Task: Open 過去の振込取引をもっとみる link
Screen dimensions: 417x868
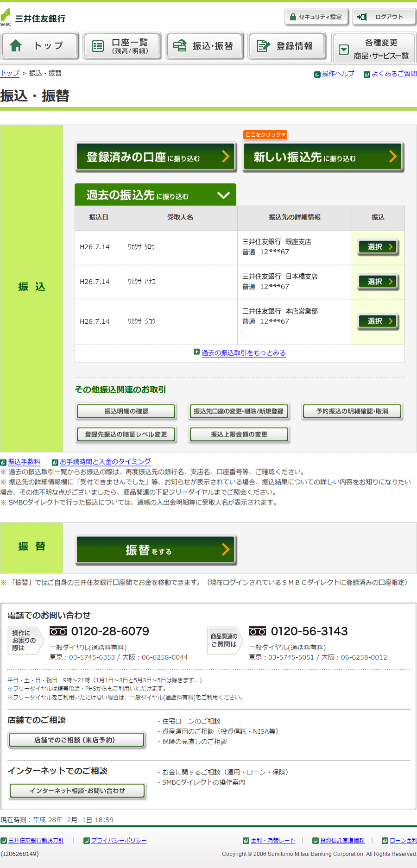Action: point(243,353)
